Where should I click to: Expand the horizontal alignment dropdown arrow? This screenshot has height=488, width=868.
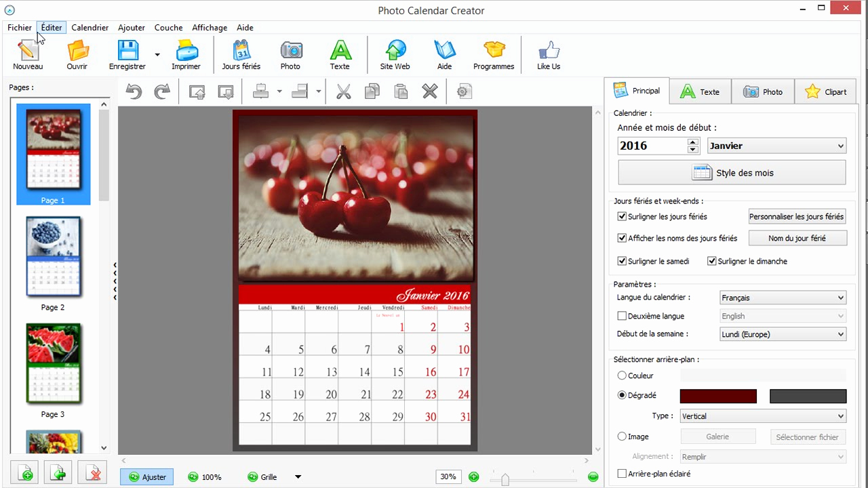279,91
